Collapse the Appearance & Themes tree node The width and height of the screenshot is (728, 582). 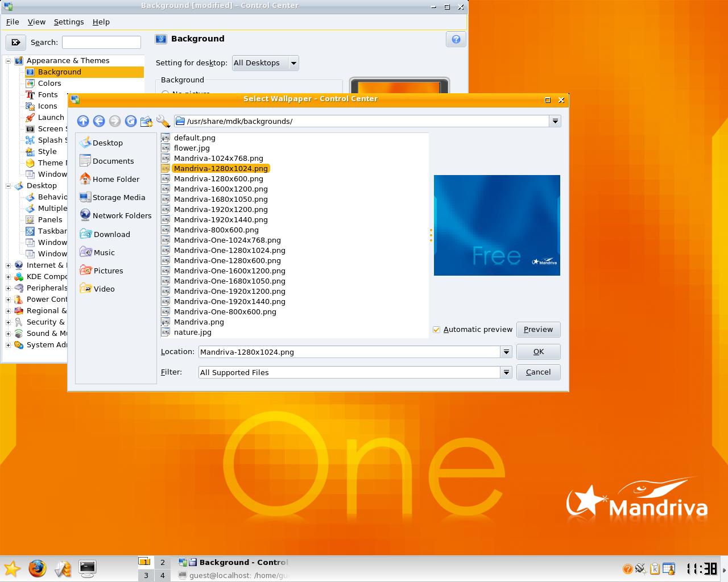point(9,61)
